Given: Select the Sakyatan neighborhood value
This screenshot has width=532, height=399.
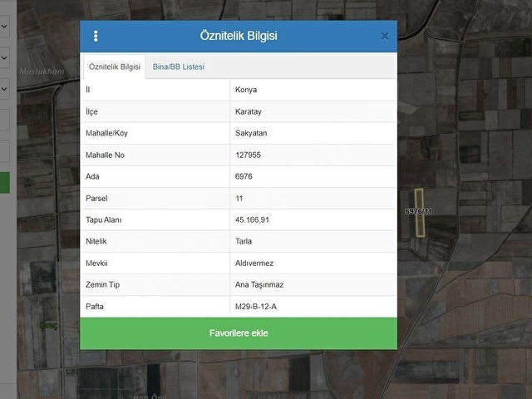Looking at the screenshot, I should (251, 133).
